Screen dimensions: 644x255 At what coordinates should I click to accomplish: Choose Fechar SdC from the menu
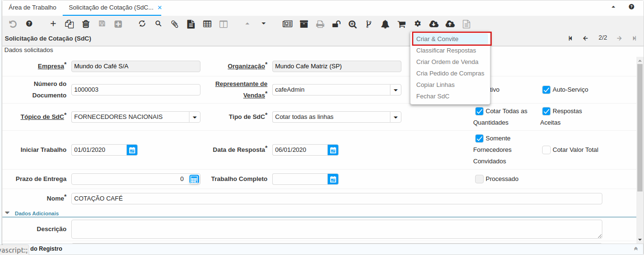point(433,96)
